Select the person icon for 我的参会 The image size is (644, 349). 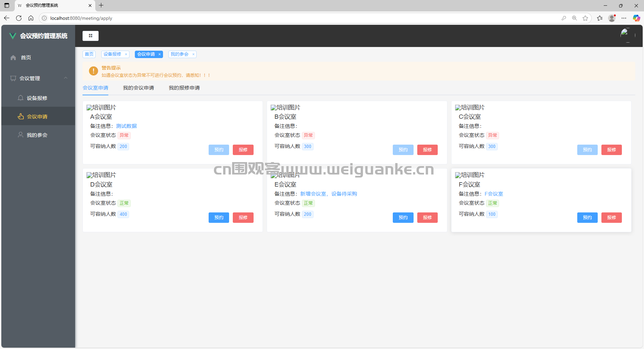point(20,135)
